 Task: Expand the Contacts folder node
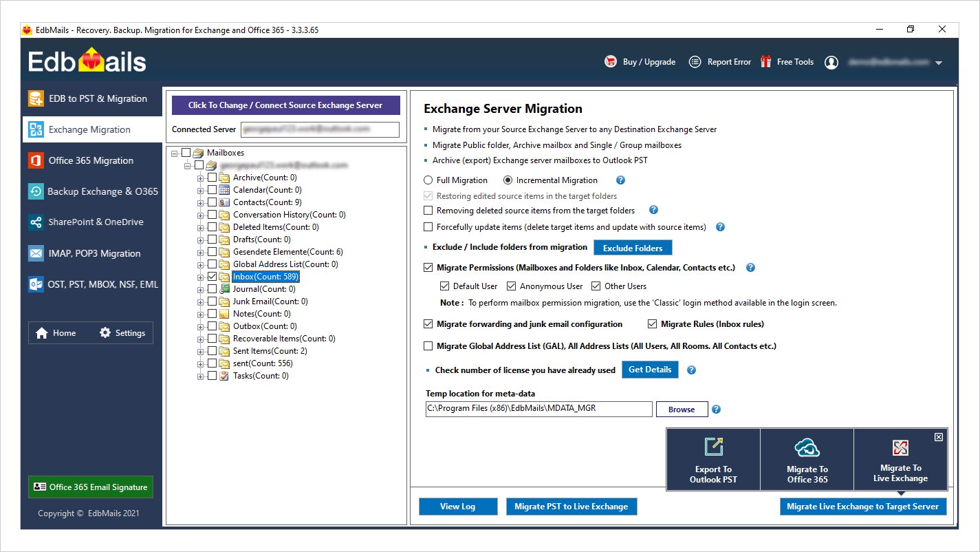(x=201, y=202)
